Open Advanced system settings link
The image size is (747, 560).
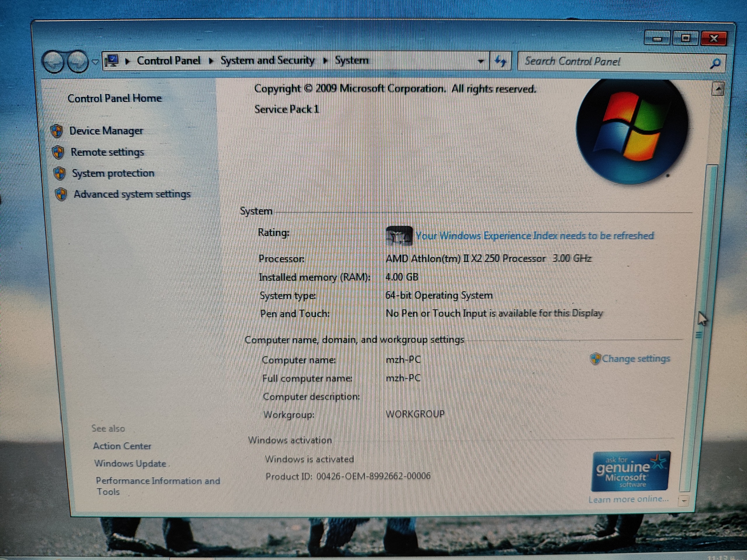132,195
